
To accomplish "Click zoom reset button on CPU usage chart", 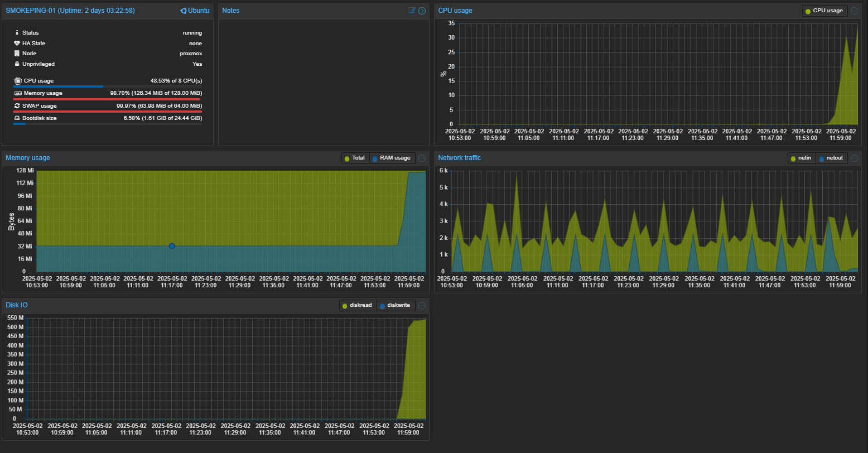I will (854, 11).
